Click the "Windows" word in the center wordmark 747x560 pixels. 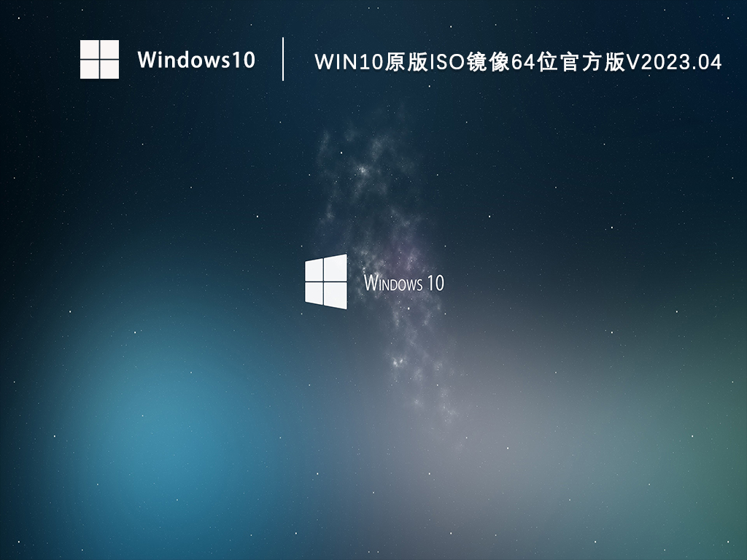click(x=393, y=283)
